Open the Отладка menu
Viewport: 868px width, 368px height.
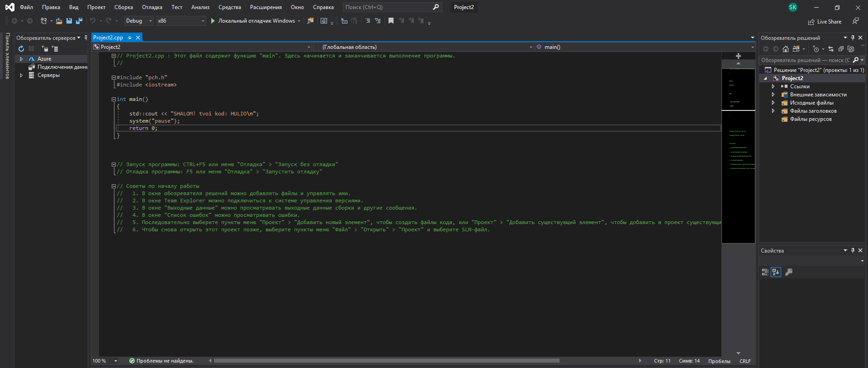pos(152,7)
